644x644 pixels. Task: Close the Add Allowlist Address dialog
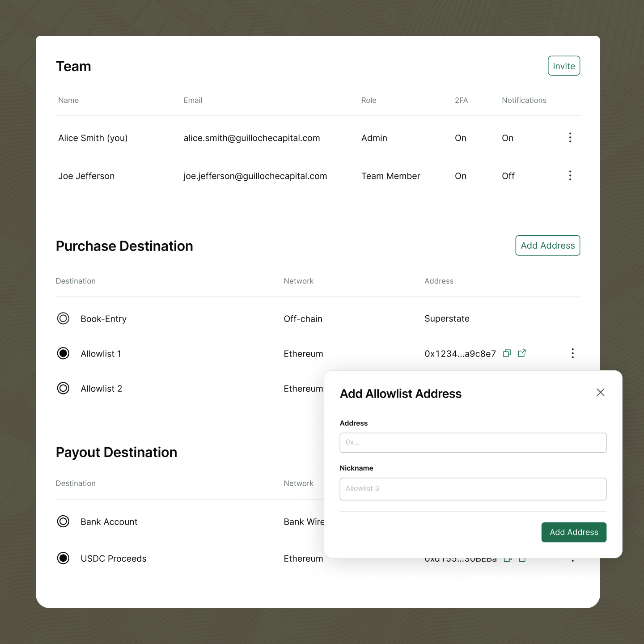pos(600,392)
